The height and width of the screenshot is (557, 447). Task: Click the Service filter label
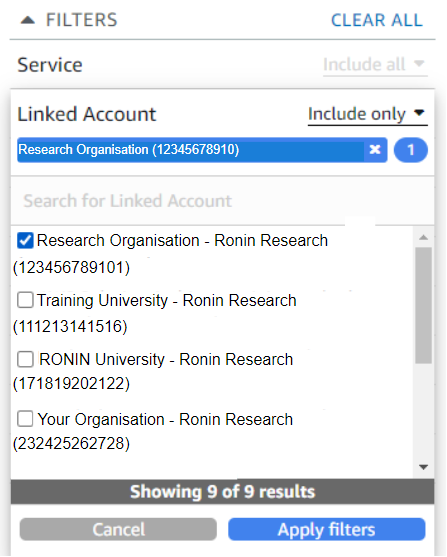coord(50,65)
